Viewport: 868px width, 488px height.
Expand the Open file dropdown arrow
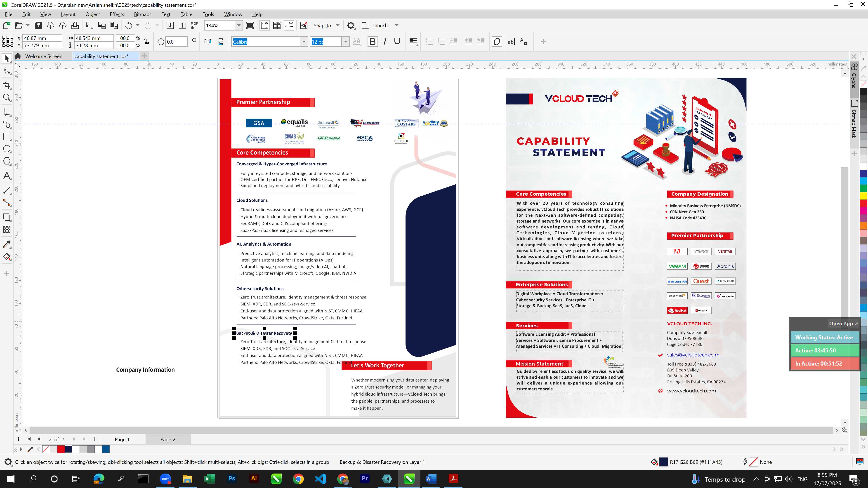click(x=28, y=25)
